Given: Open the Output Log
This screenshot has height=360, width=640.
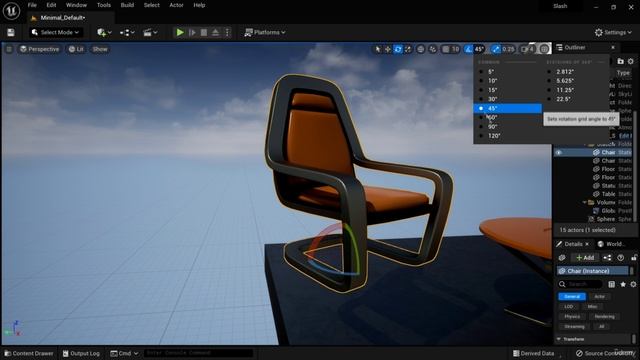Looking at the screenshot, I should 81,353.
